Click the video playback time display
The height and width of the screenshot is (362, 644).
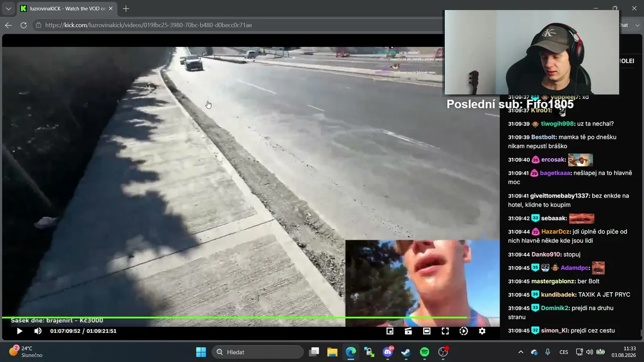(83, 331)
